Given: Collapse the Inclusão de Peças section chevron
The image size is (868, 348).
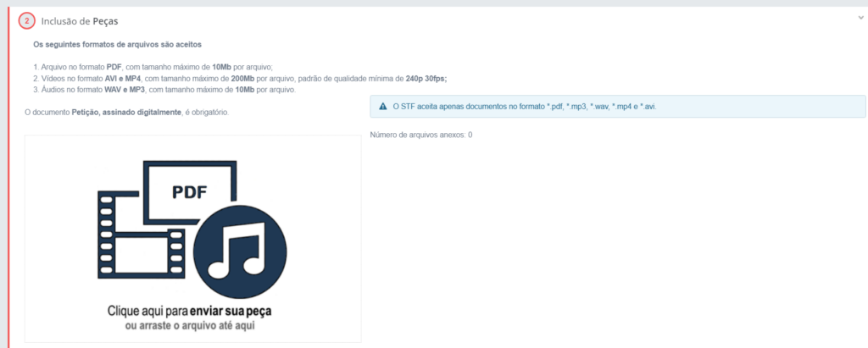Looking at the screenshot, I should pyautogui.click(x=860, y=17).
